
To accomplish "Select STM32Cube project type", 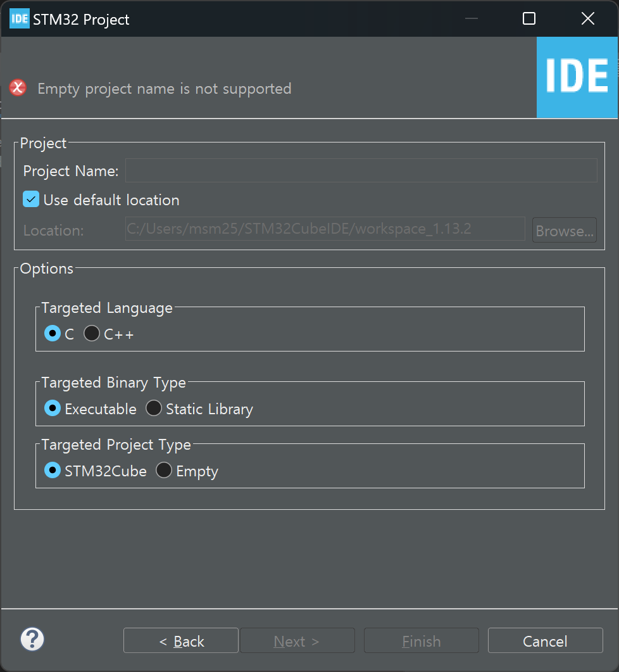I will coord(53,471).
